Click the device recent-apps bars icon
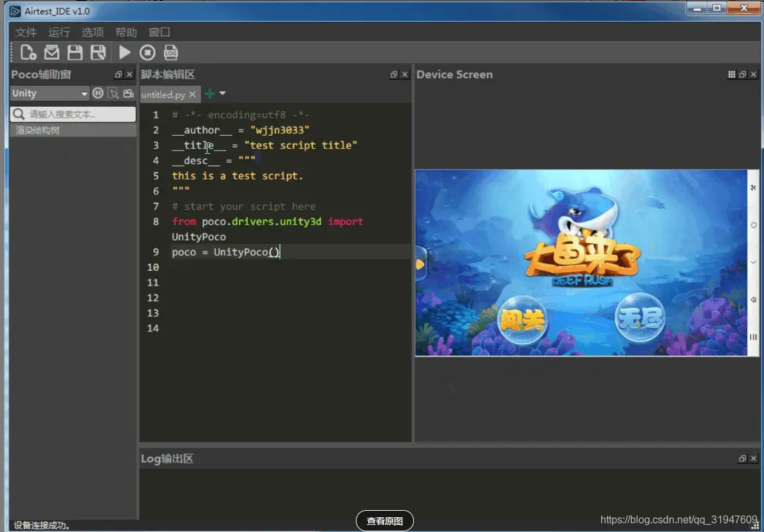 (x=753, y=336)
